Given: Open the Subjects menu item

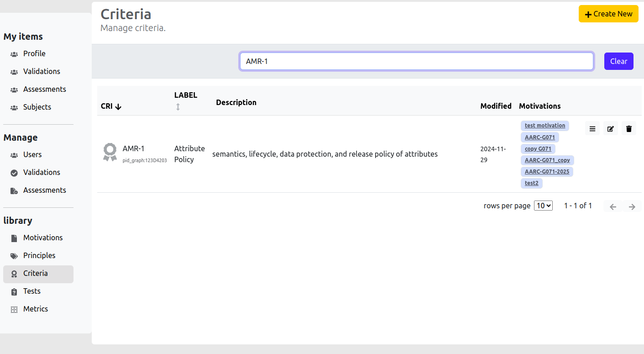Looking at the screenshot, I should tap(38, 107).
